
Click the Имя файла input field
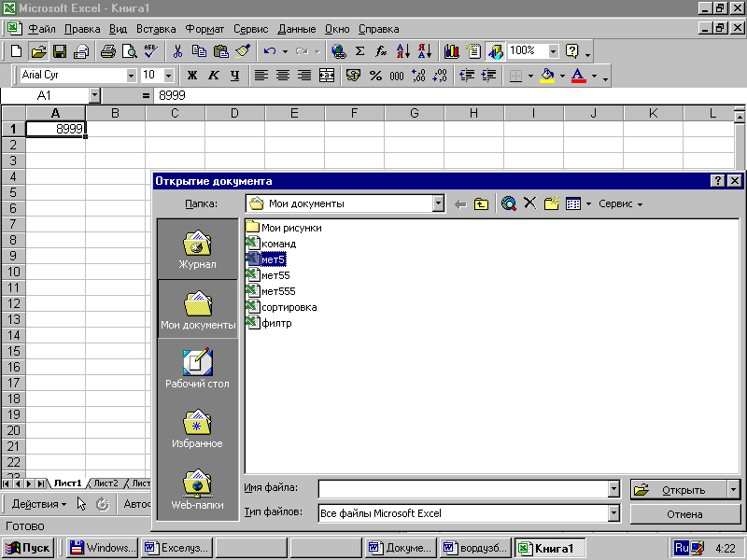463,488
